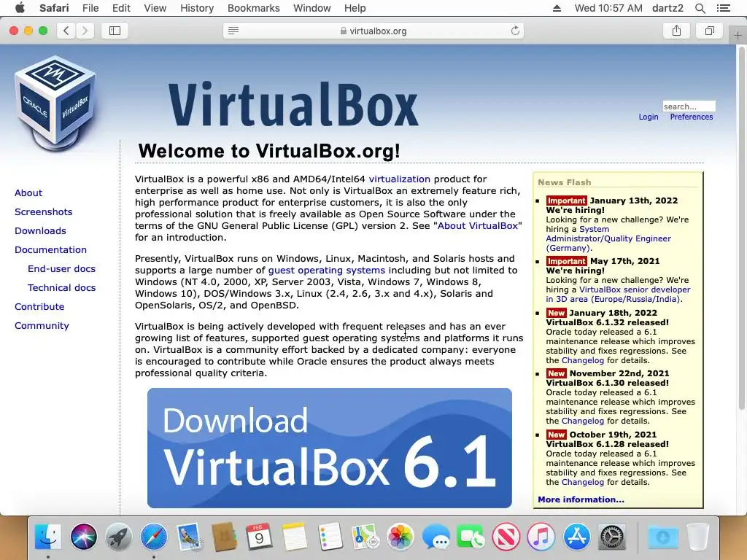Go to the About page link
Viewport: 747px width, 560px height.
[x=28, y=192]
